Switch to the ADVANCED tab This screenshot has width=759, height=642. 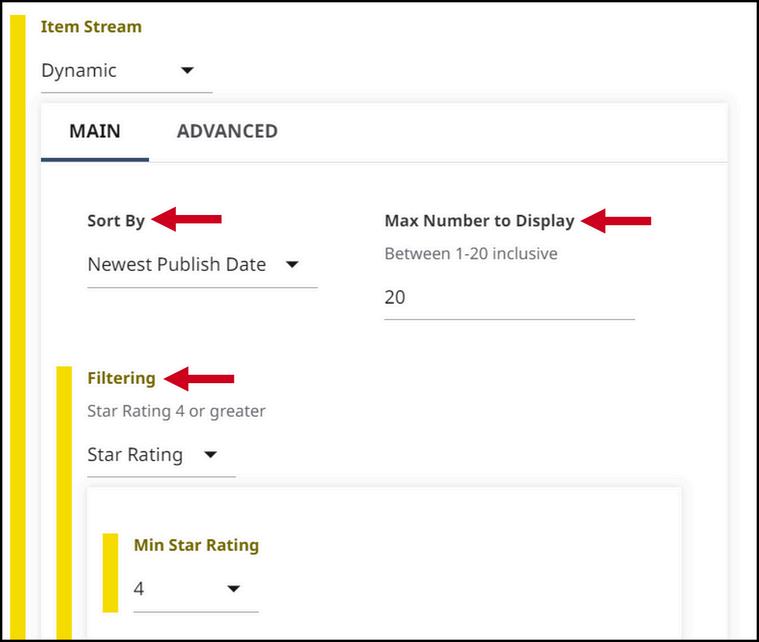coord(227,132)
